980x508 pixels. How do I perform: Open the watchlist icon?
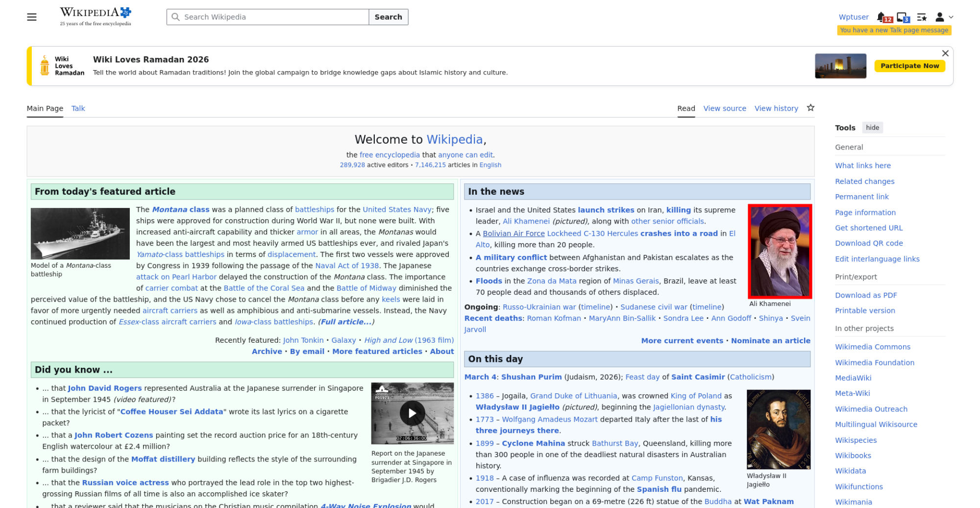(922, 17)
